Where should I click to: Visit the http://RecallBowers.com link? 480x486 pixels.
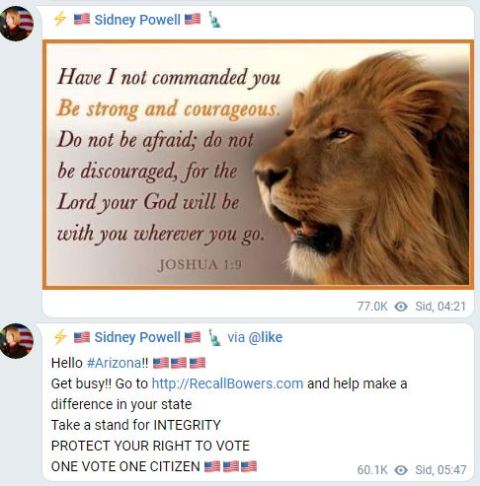(x=227, y=383)
